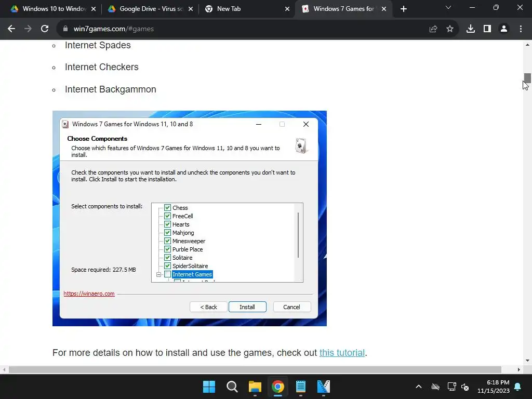Uncheck the Solitaire component
Viewport: 532px width, 399px height.
(167, 258)
